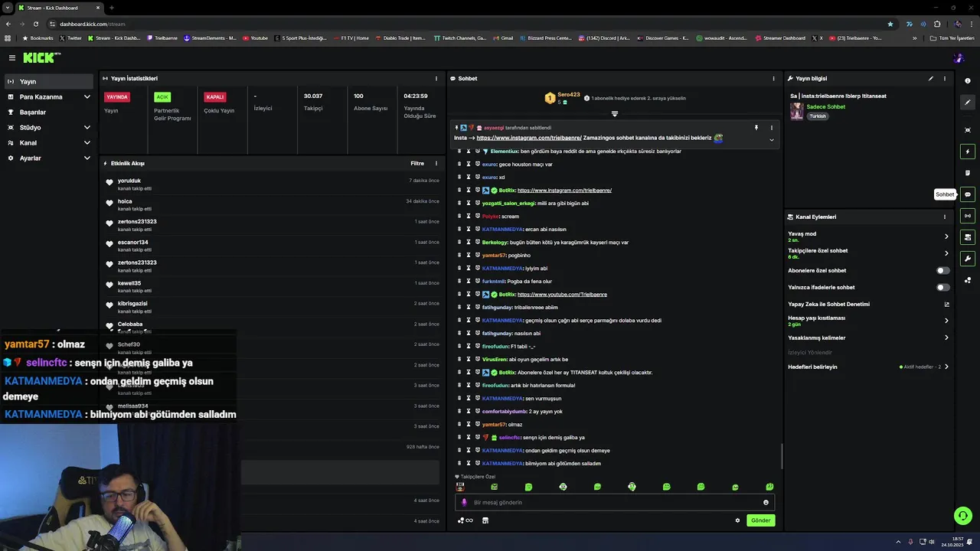Click the Sadece Sohbet category thumbnail
Image resolution: width=980 pixels, height=551 pixels.
tap(797, 112)
